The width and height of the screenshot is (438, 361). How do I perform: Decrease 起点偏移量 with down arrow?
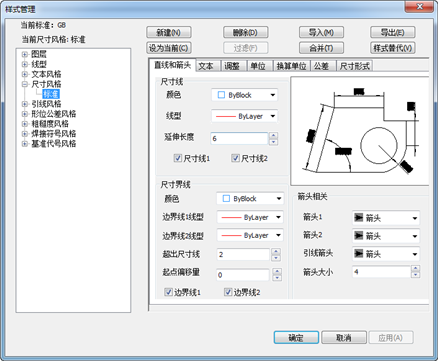pyautogui.click(x=277, y=278)
